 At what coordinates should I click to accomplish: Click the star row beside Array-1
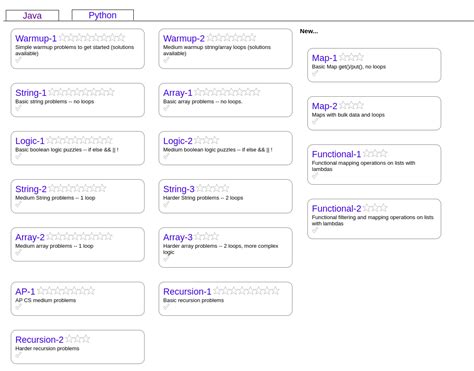point(227,92)
